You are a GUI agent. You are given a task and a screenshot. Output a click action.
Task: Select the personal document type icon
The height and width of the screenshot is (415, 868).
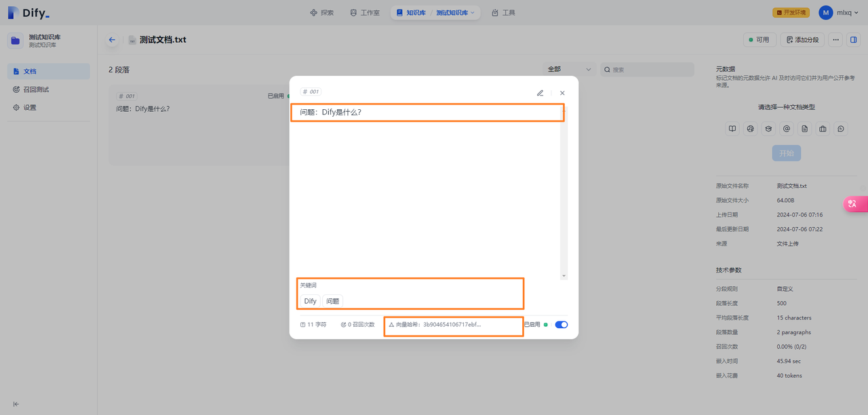click(x=804, y=129)
